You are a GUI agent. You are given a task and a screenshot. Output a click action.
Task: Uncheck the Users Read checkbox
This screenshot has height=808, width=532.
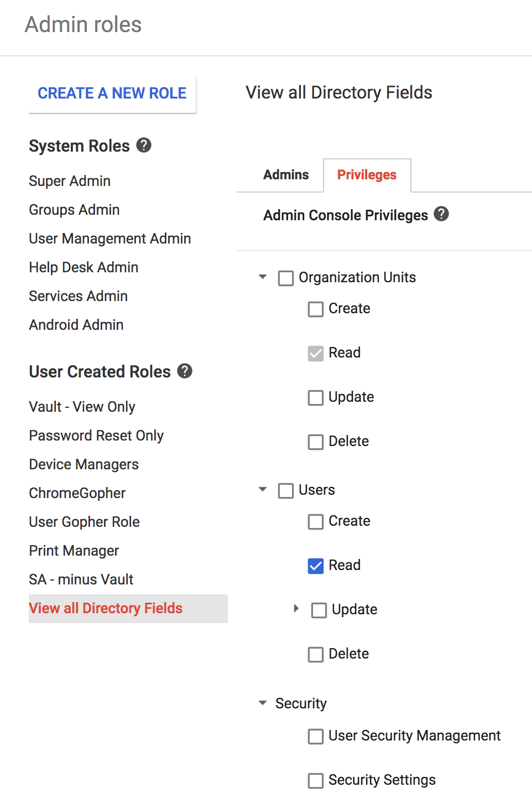click(316, 566)
